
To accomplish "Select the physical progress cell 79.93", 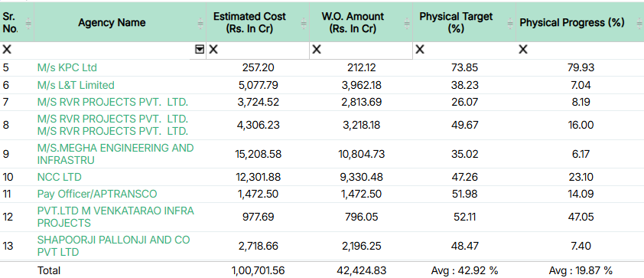I will pos(581,67).
